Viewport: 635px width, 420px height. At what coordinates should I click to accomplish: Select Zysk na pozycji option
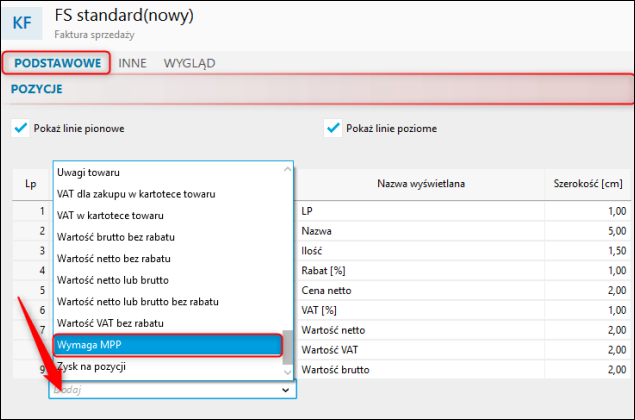pos(168,367)
